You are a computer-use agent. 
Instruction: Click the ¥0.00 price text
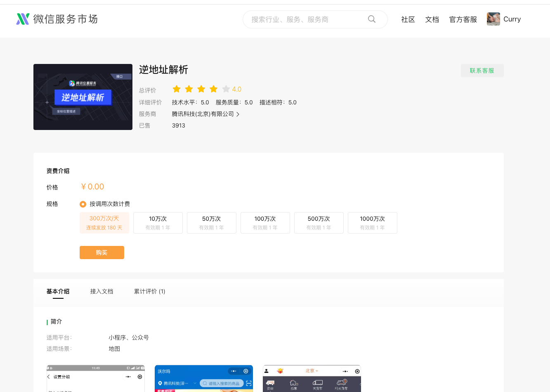coord(92,187)
